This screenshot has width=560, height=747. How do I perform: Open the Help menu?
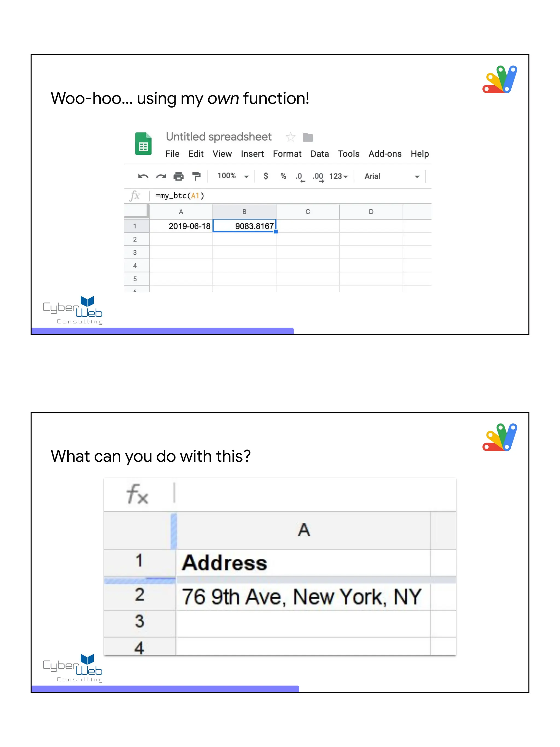[x=419, y=154]
